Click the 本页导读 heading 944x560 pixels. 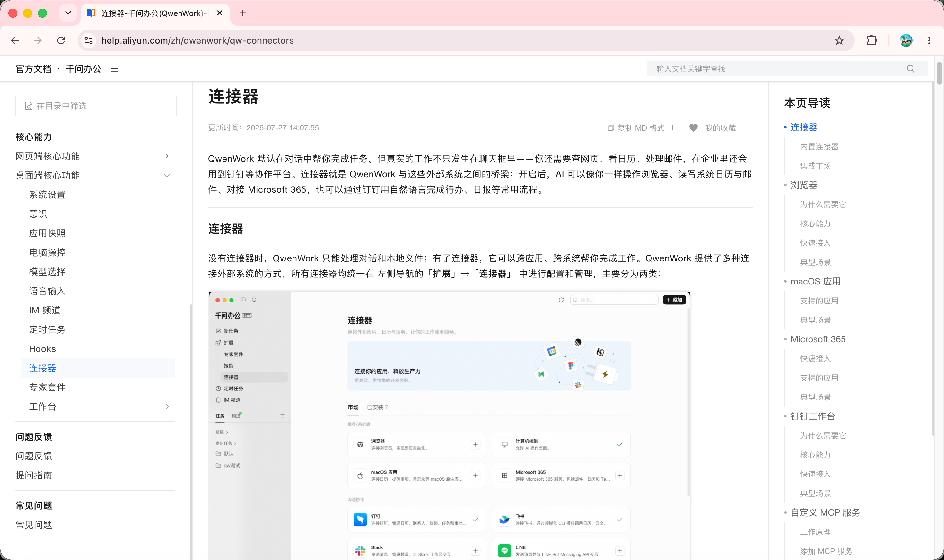[x=807, y=103]
